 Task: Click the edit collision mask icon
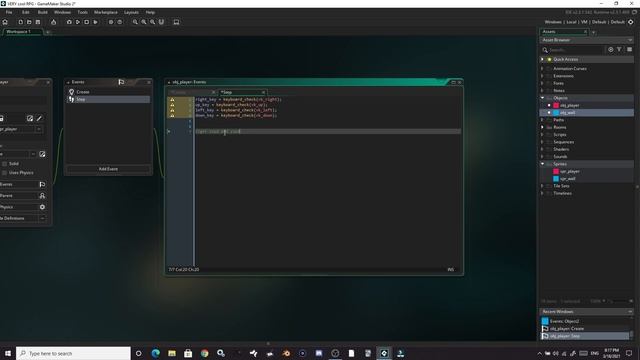coord(42,154)
